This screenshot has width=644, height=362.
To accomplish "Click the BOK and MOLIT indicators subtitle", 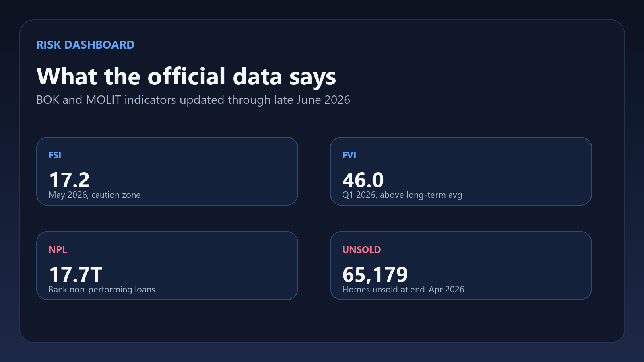I will (x=193, y=100).
